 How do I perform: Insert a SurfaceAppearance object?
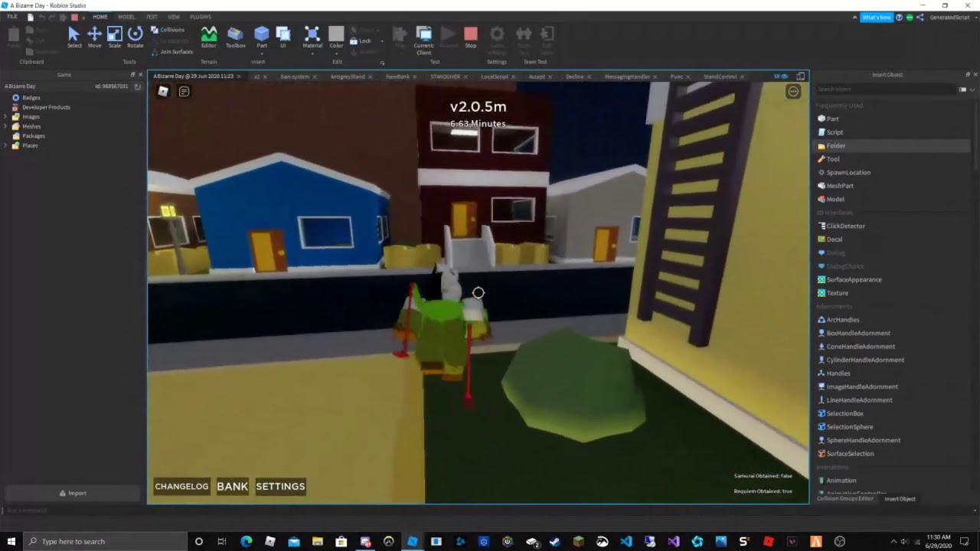coord(850,279)
